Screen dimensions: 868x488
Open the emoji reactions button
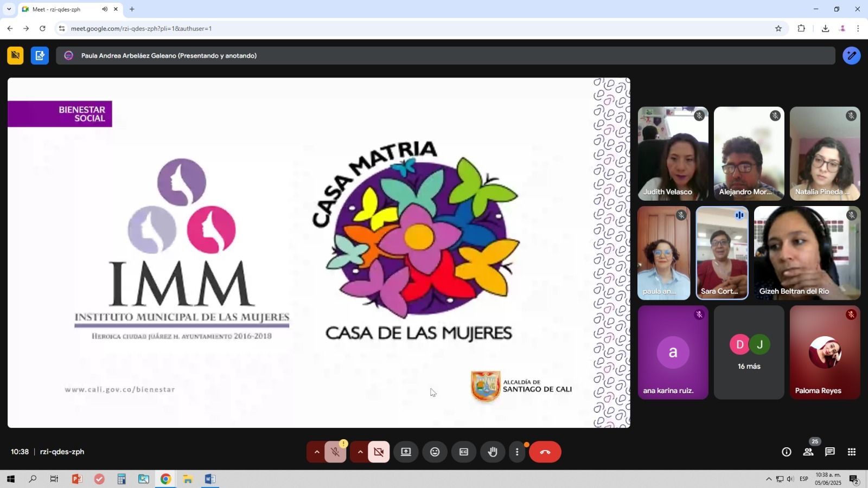(435, 452)
